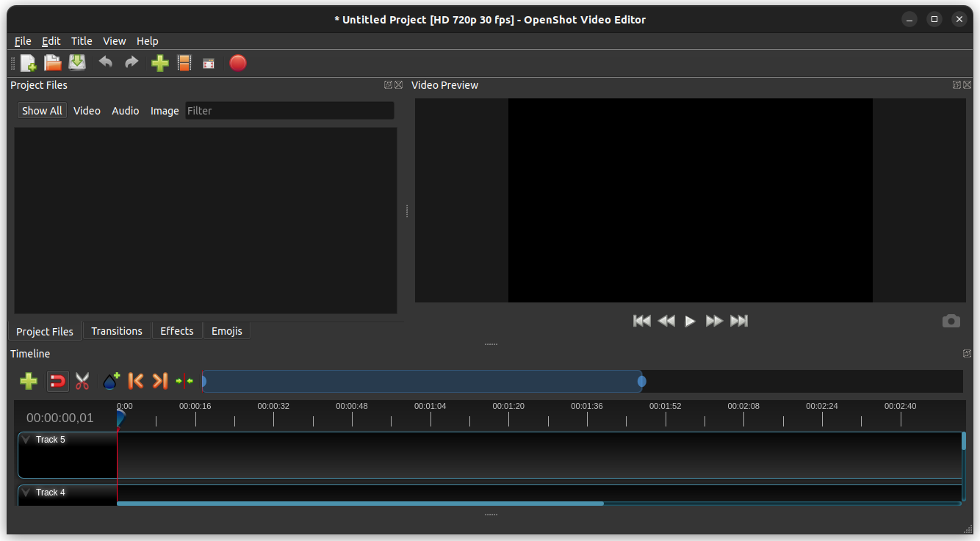This screenshot has width=980, height=541.
Task: Select the Razor tool
Action: click(x=82, y=381)
